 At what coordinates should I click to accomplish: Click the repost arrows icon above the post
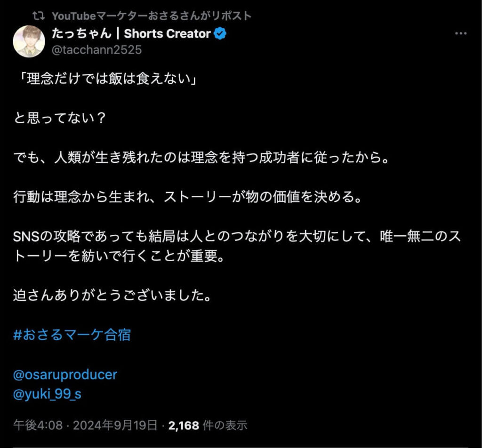point(39,16)
